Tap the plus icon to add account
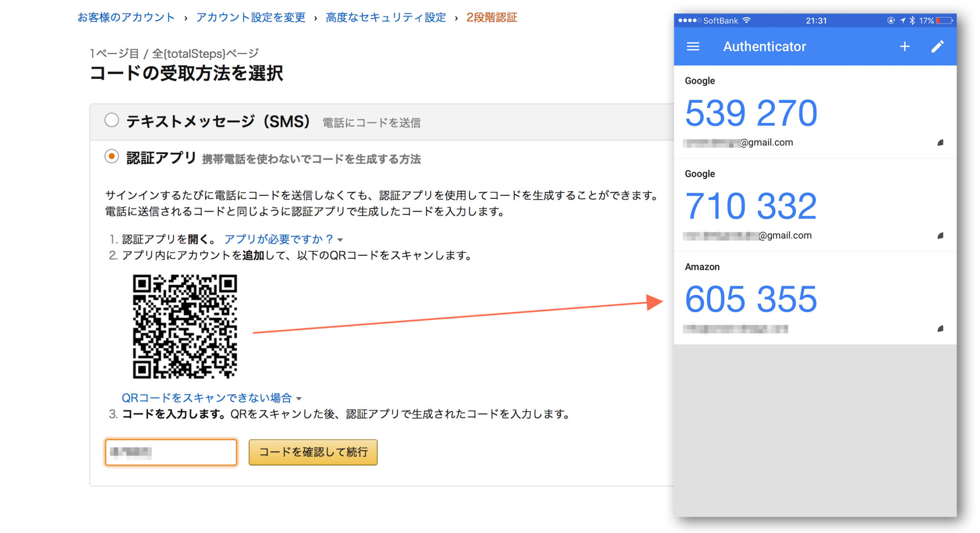Image resolution: width=980 pixels, height=533 pixels. pyautogui.click(x=904, y=46)
